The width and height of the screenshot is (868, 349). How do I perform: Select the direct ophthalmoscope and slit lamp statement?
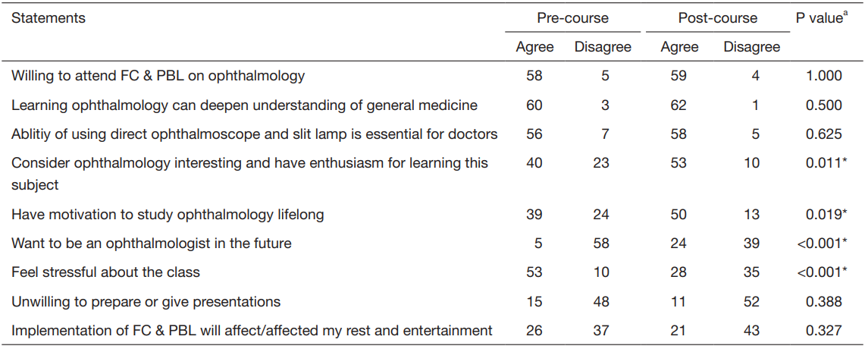pos(254,134)
